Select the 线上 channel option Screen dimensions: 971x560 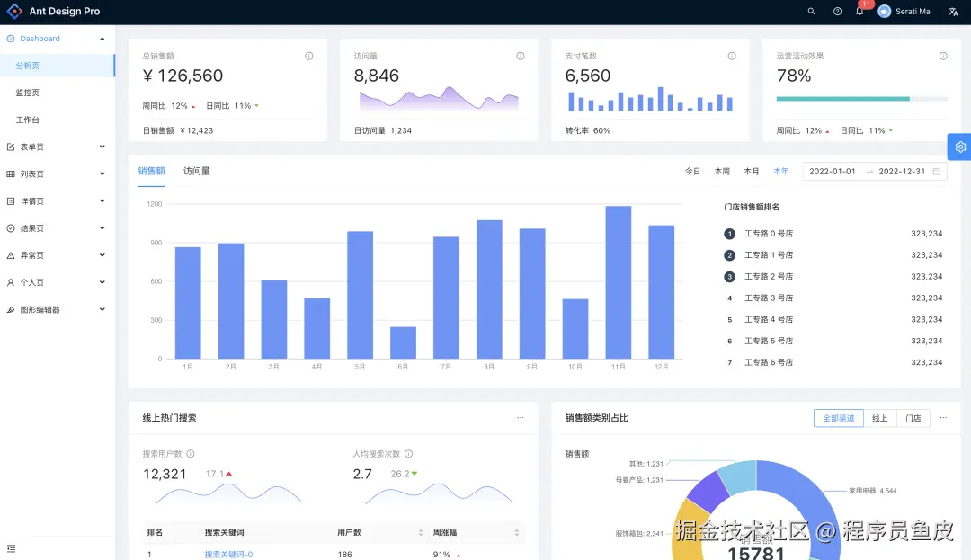[x=878, y=418]
